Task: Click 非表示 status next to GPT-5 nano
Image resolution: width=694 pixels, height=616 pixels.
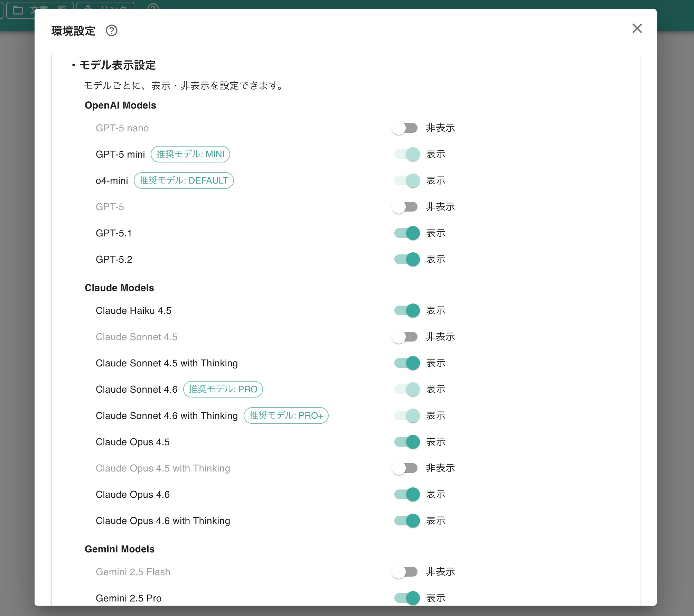Action: (x=440, y=128)
